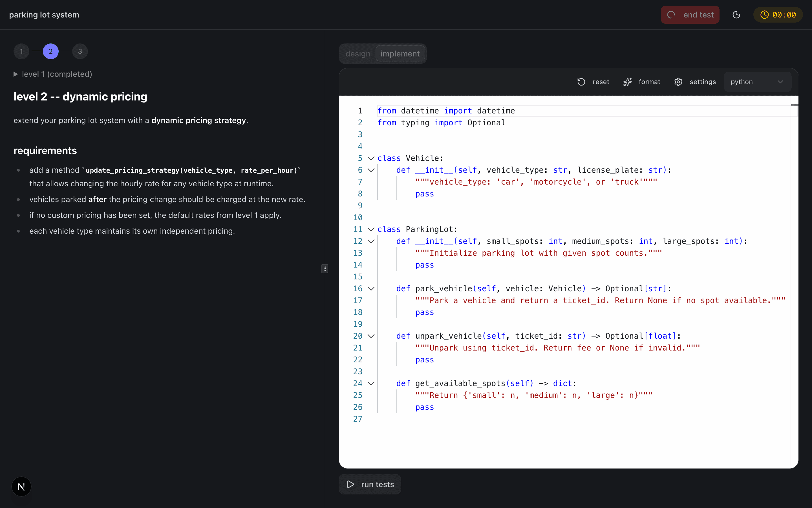Screen dimensions: 812x508
Task: Click the reset circular arrow icon
Action: 581,82
